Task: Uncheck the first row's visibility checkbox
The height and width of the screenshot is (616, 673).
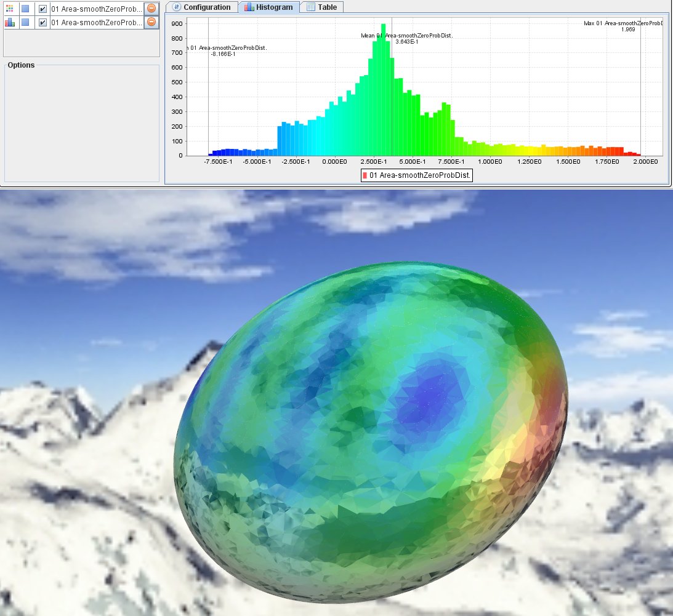Action: 42,9
